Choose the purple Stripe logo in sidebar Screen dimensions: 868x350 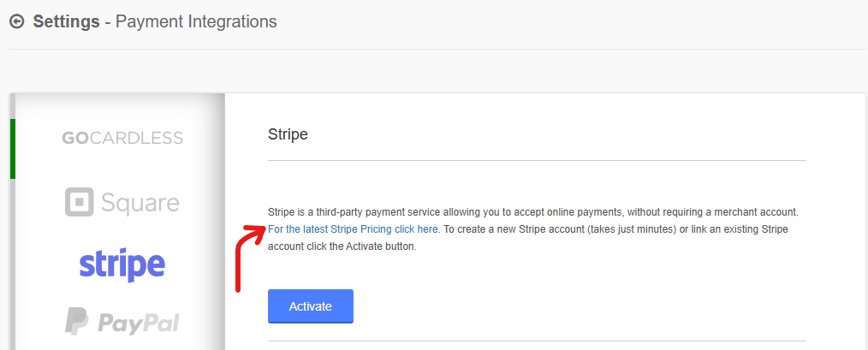coord(122,264)
